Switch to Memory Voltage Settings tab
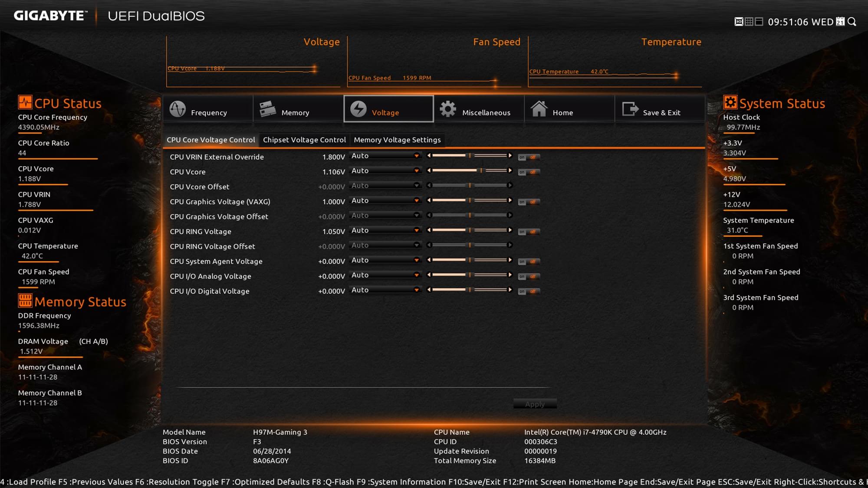 tap(397, 140)
